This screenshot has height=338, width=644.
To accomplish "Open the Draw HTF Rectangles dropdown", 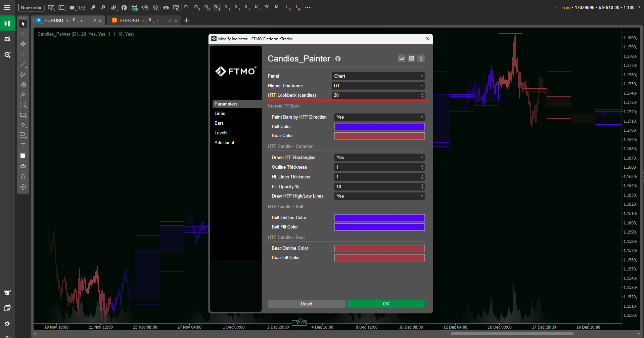I will pos(379,157).
